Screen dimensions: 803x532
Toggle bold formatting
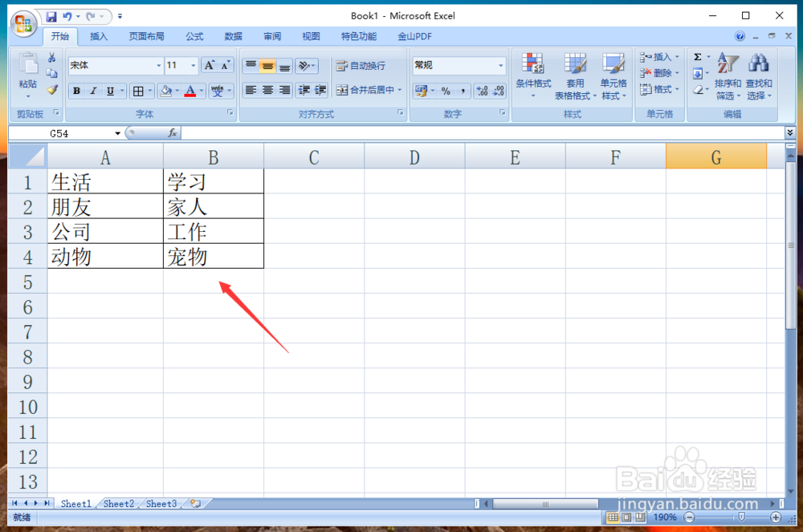[x=76, y=91]
